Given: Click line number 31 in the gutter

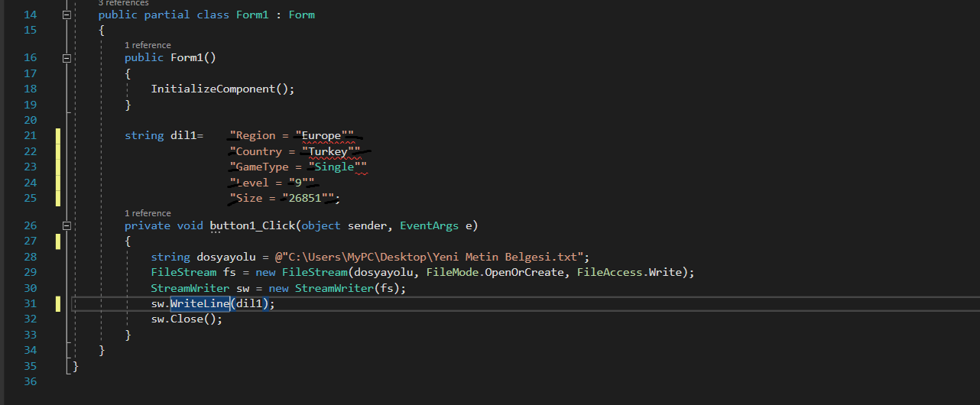Looking at the screenshot, I should (x=31, y=303).
